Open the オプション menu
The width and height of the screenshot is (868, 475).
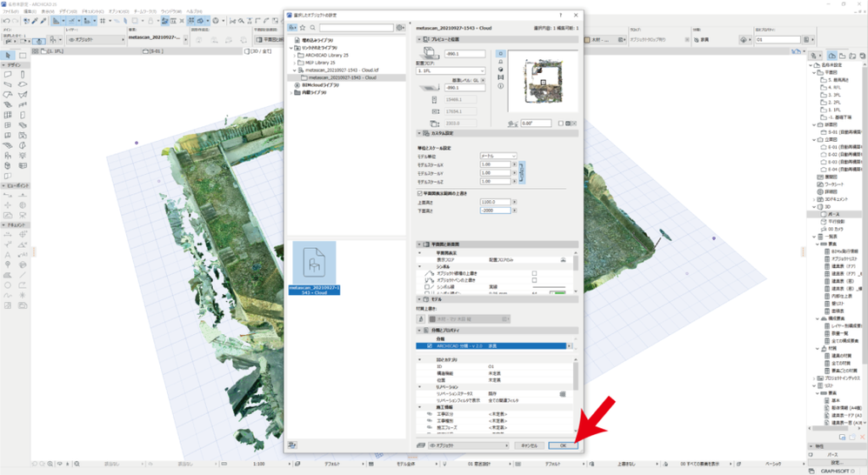click(119, 11)
